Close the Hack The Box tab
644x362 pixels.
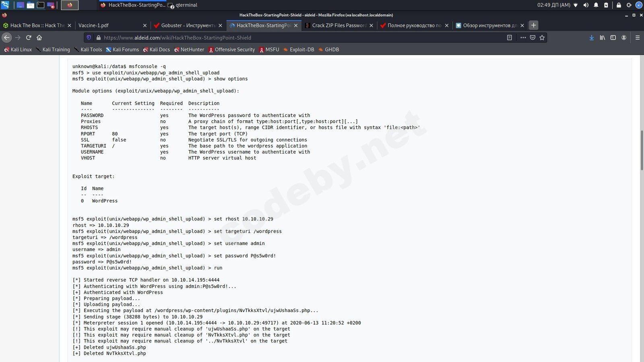coord(69,25)
